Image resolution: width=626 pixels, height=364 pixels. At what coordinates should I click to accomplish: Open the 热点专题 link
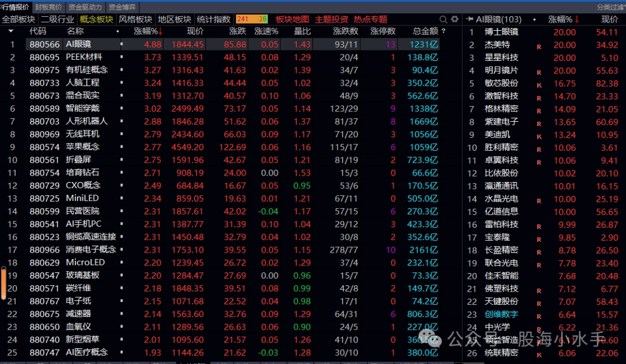(370, 19)
